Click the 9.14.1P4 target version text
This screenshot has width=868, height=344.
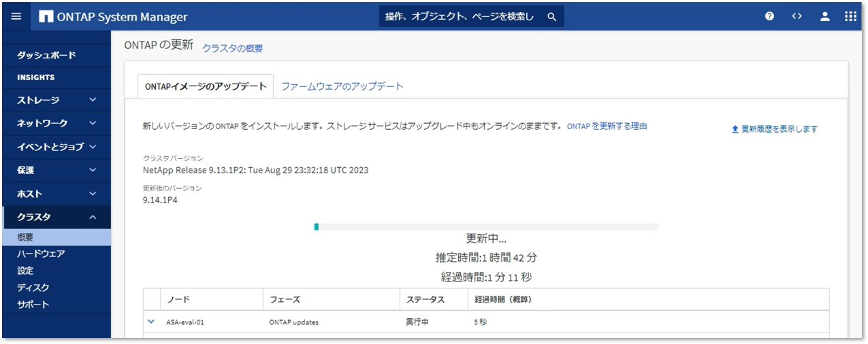pyautogui.click(x=160, y=200)
